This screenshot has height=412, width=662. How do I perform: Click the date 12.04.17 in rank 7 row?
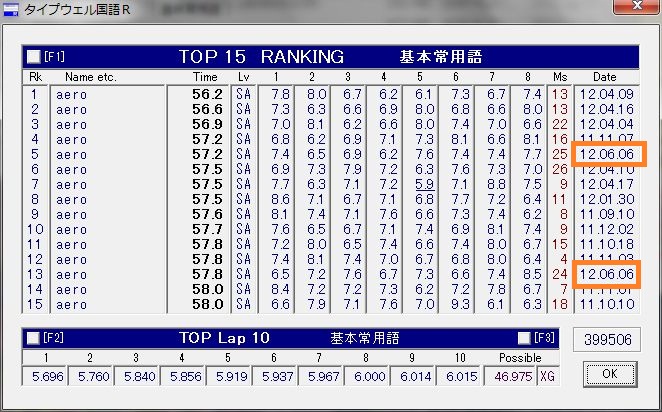point(607,184)
